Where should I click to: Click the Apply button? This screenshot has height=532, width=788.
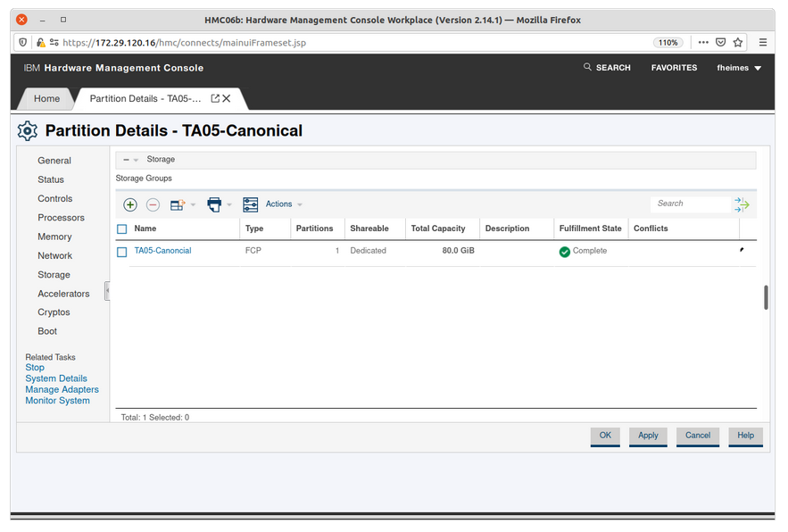click(x=648, y=436)
